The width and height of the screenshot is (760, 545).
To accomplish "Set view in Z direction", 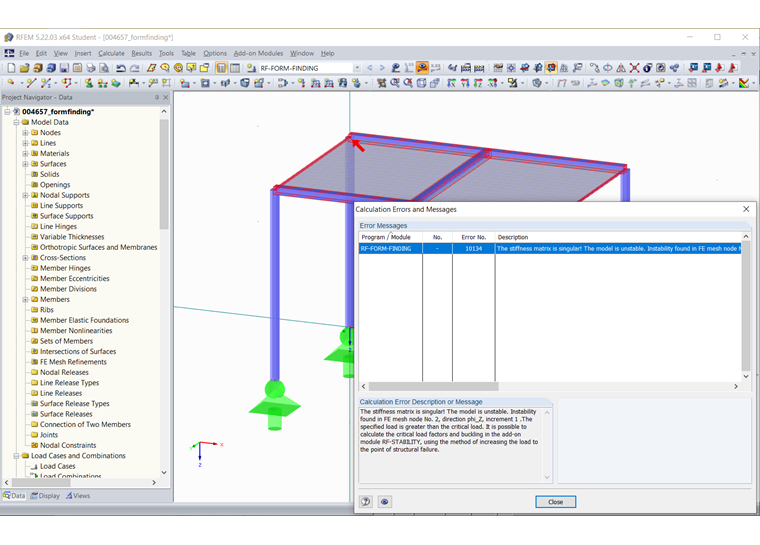I will 478,83.
